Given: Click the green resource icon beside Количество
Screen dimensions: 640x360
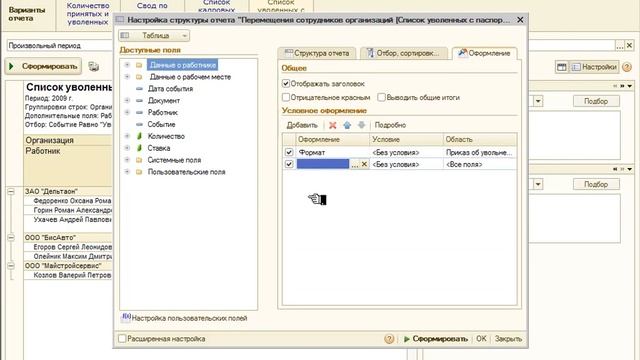Looking at the screenshot, I should (x=139, y=136).
